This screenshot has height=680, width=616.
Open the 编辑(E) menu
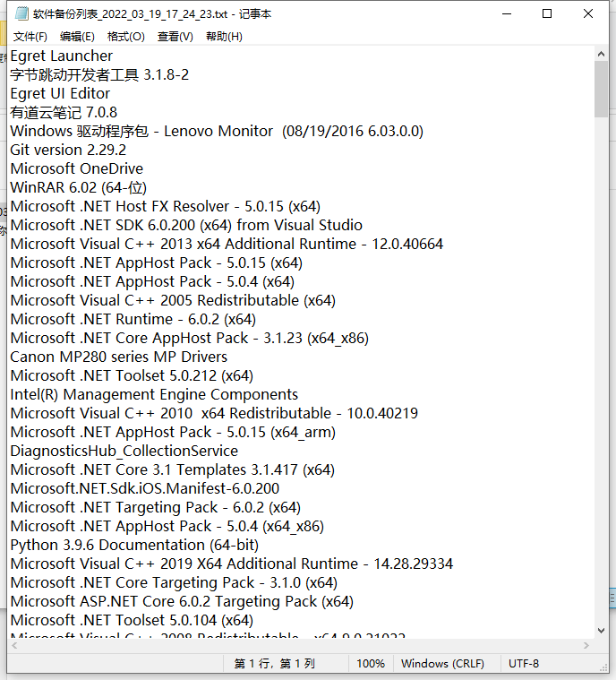click(x=77, y=37)
